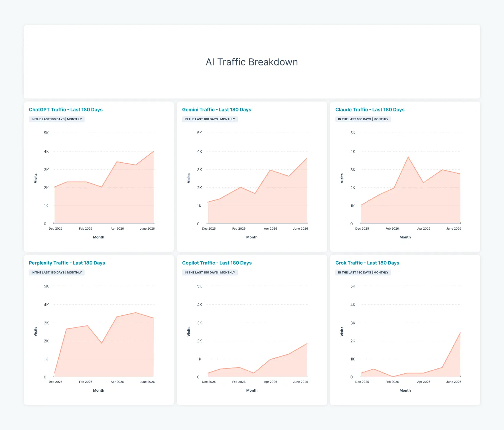Open the Claude Traffic - Last 180 Days report

point(370,110)
